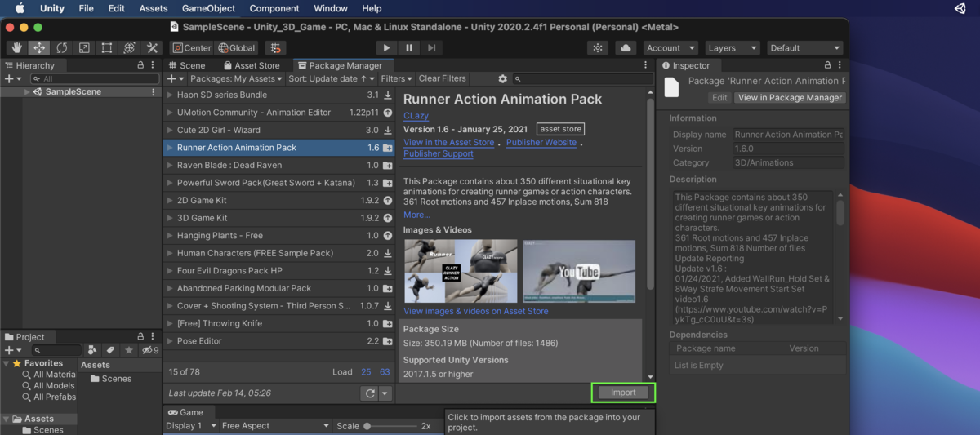Click Project favorites star filter icon

(128, 350)
